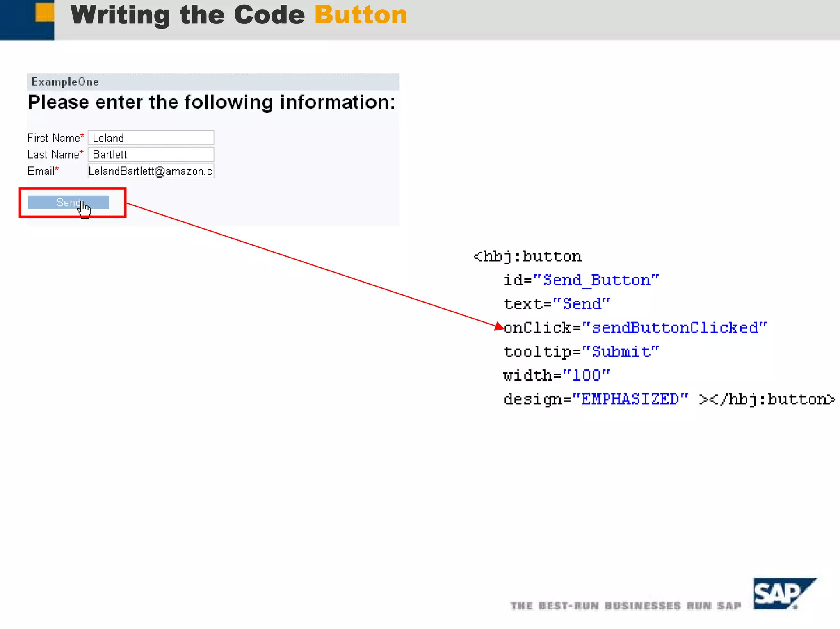The width and height of the screenshot is (840, 629).
Task: Focus the Email input field
Action: coord(151,171)
